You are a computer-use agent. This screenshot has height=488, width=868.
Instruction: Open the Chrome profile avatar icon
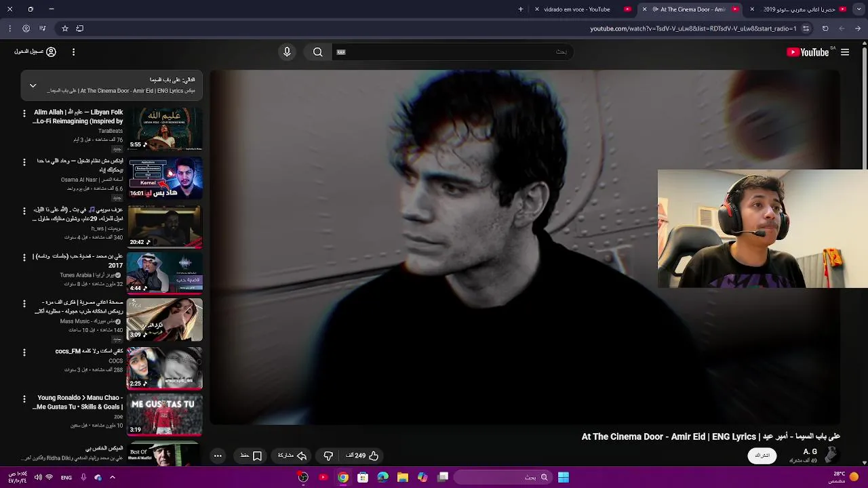point(26,28)
